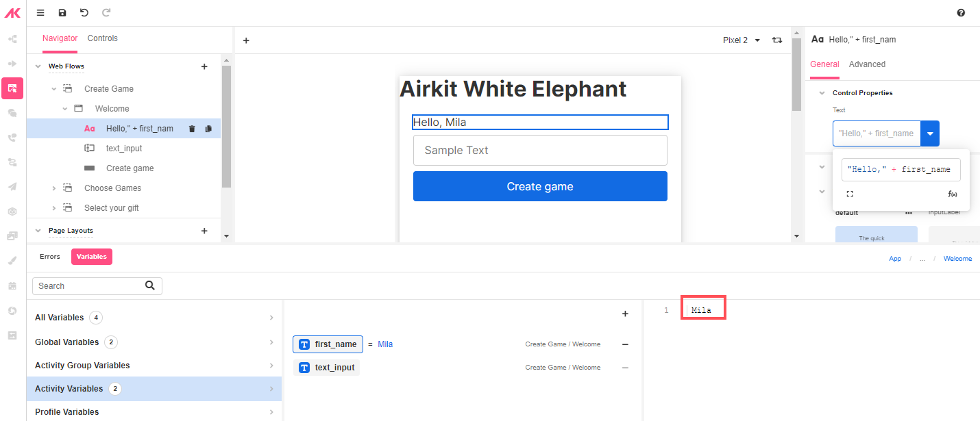Expand the Select your gift flow

54,208
